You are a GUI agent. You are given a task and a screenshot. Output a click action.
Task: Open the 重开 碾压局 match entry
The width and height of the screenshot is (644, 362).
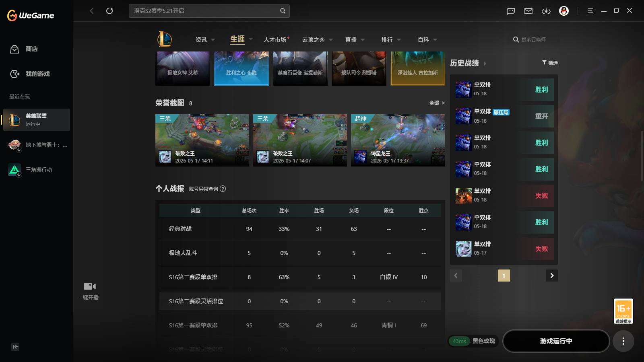point(504,116)
